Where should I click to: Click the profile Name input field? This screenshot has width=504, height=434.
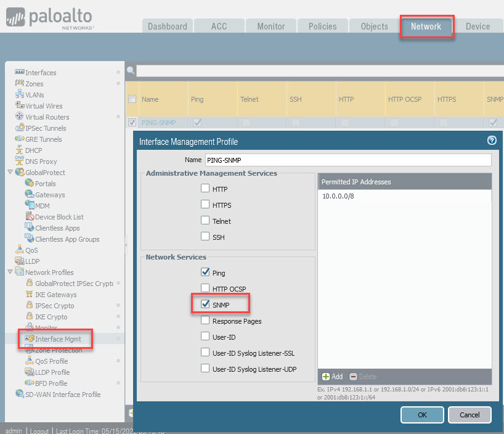(348, 160)
